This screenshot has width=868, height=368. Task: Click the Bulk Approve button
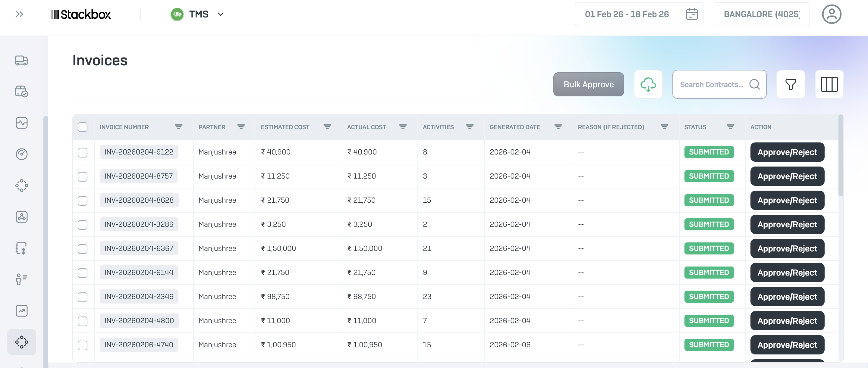pos(588,85)
